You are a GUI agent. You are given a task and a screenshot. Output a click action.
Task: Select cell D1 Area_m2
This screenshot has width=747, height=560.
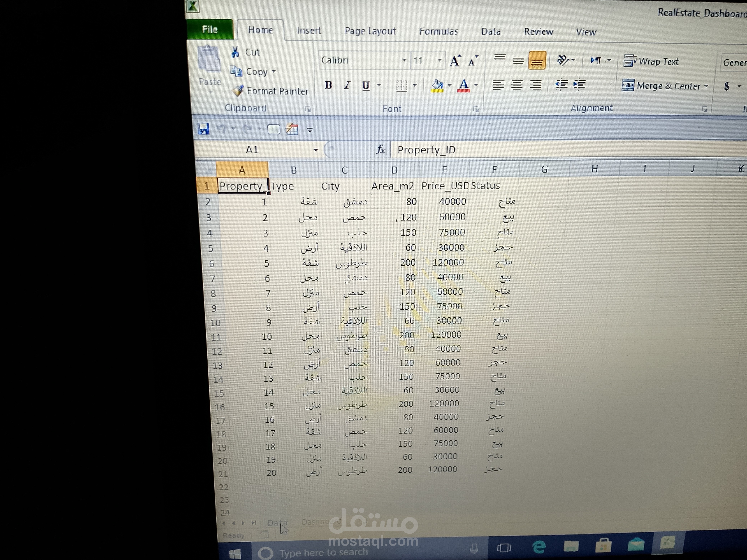(394, 186)
